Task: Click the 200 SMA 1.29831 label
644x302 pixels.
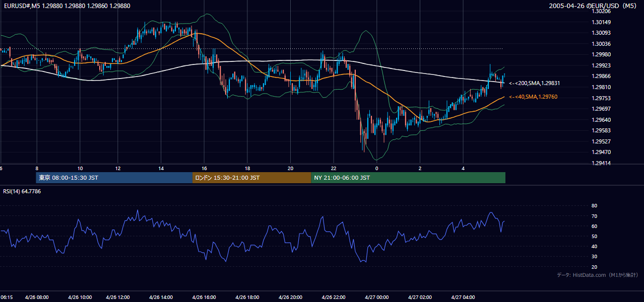Action: (x=535, y=84)
